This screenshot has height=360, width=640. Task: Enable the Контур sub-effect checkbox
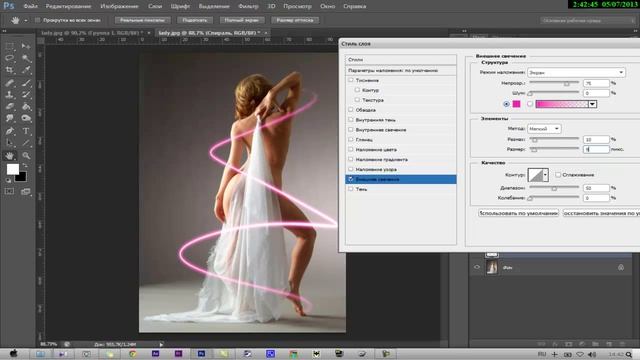pyautogui.click(x=357, y=90)
